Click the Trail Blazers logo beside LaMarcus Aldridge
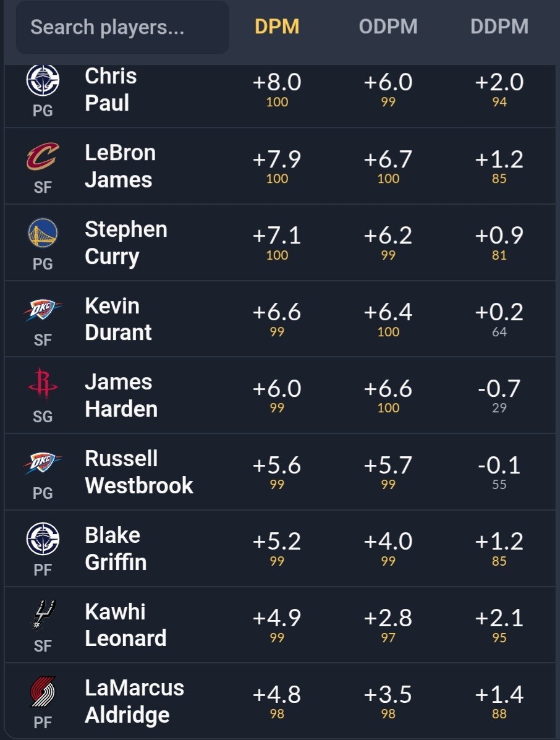This screenshot has width=560, height=740. (43, 692)
